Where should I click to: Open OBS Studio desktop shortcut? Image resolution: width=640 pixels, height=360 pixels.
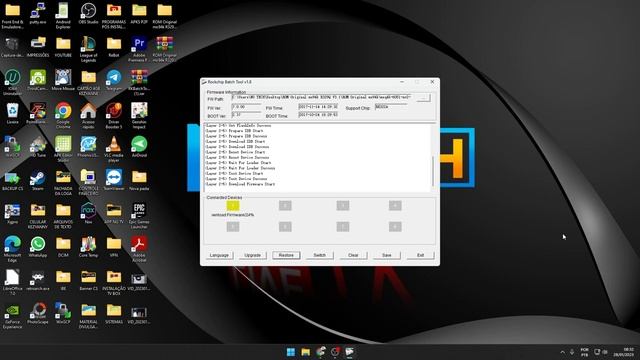[x=88, y=15]
